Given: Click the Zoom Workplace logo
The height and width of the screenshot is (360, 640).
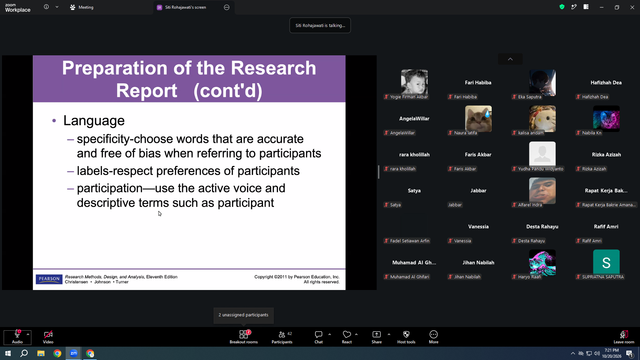Looking at the screenshot, I should tap(18, 7).
